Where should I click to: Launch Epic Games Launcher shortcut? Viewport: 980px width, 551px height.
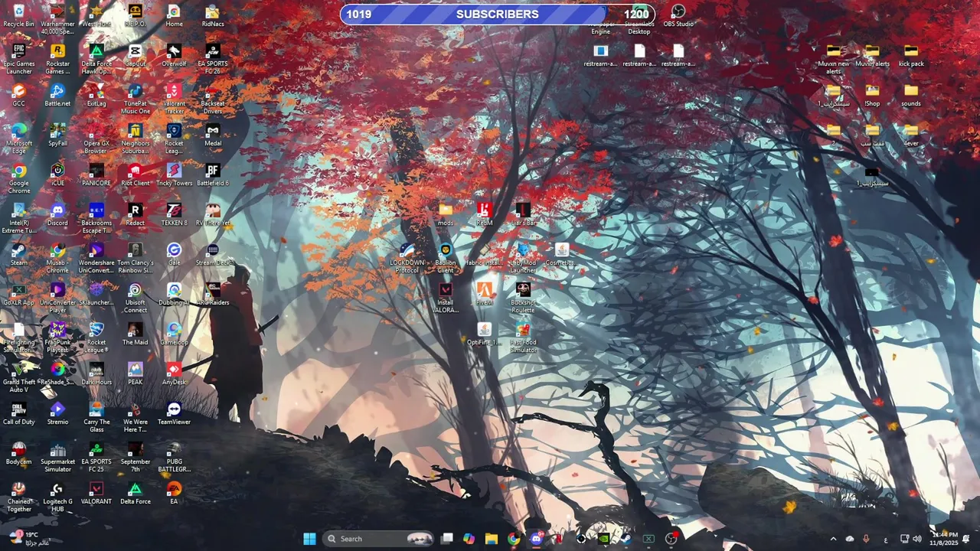pyautogui.click(x=18, y=59)
